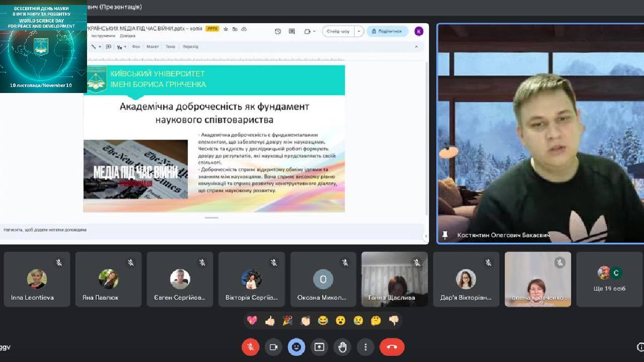Unmute the microphone in call controls
Viewport: 644px width, 362px height.
(x=250, y=347)
